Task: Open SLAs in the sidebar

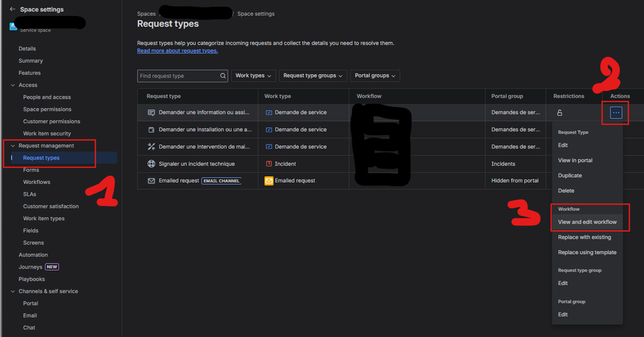Action: pos(30,194)
